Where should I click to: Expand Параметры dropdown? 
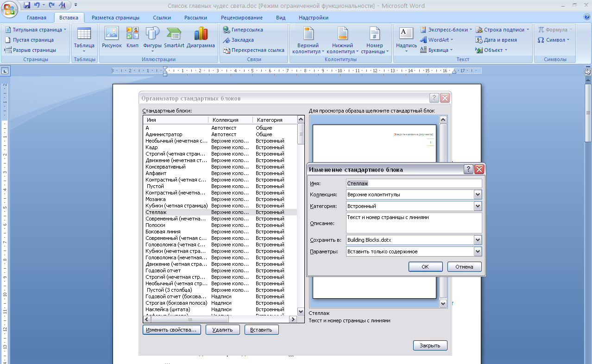(x=478, y=251)
